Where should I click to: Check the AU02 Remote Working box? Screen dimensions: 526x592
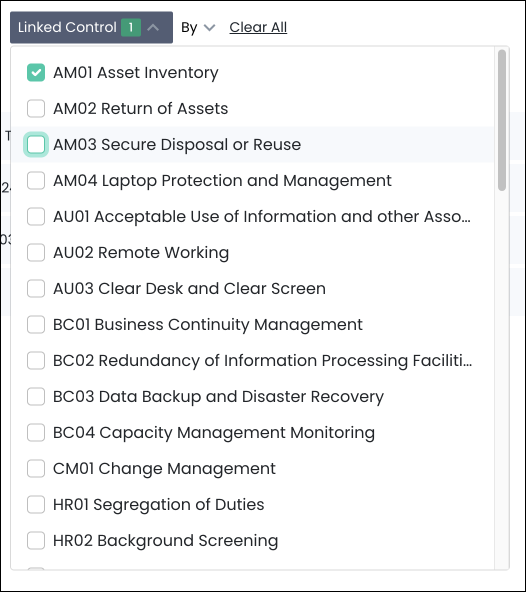pos(36,252)
